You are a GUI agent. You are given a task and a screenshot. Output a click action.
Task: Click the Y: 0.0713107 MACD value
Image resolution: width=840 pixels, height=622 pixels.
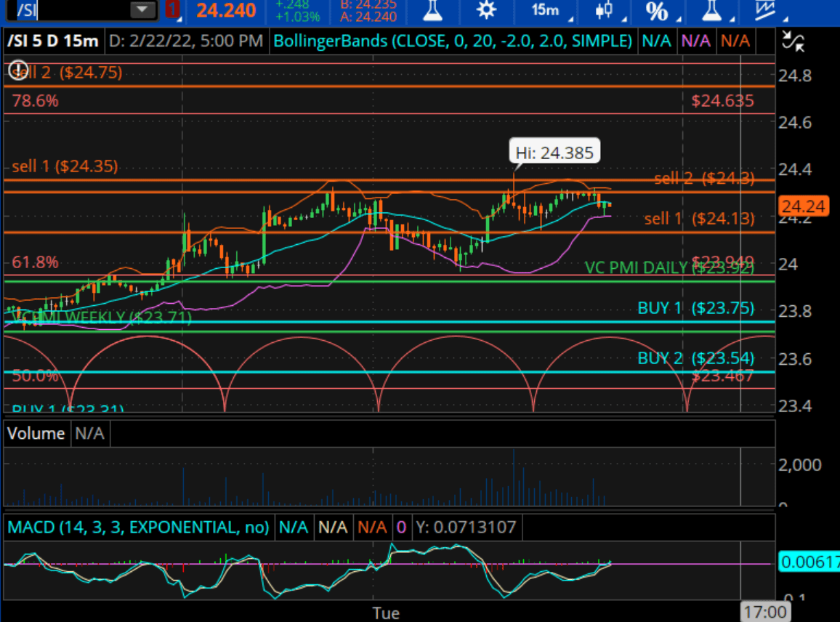click(466, 527)
